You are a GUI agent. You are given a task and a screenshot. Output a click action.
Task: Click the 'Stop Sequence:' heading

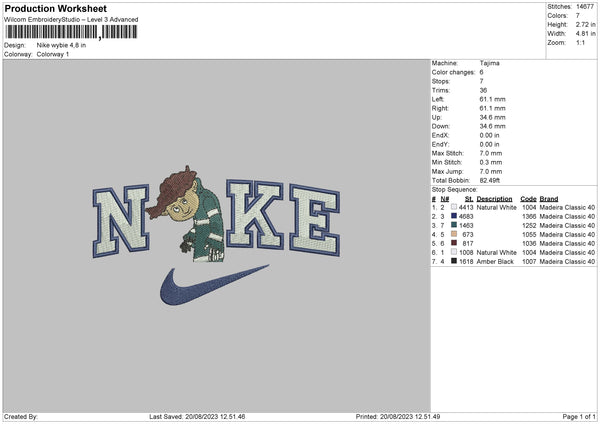pos(455,189)
